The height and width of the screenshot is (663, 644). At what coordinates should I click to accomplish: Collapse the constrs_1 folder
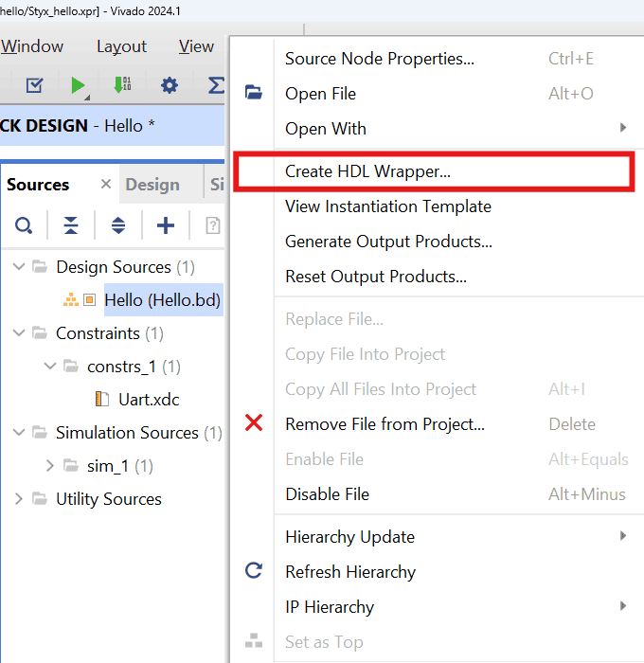tap(50, 367)
